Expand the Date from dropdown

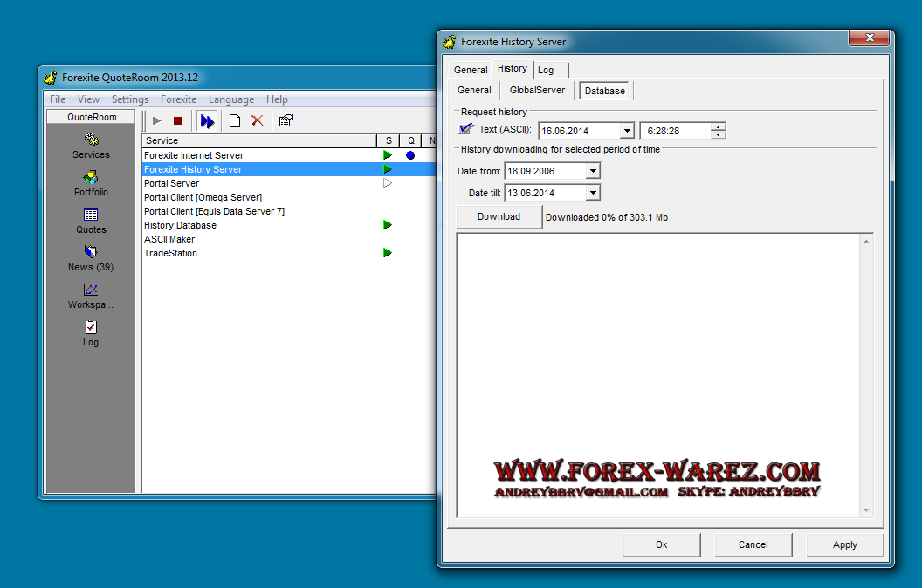click(x=593, y=171)
